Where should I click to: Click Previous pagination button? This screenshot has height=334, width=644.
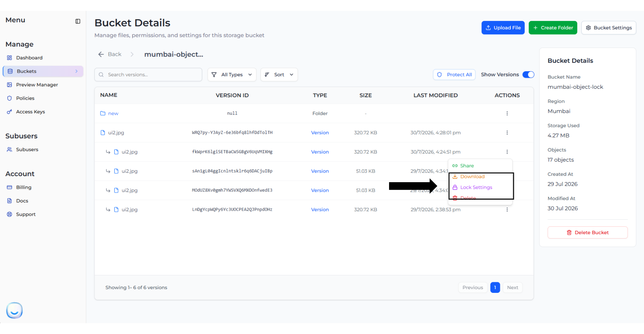(473, 287)
